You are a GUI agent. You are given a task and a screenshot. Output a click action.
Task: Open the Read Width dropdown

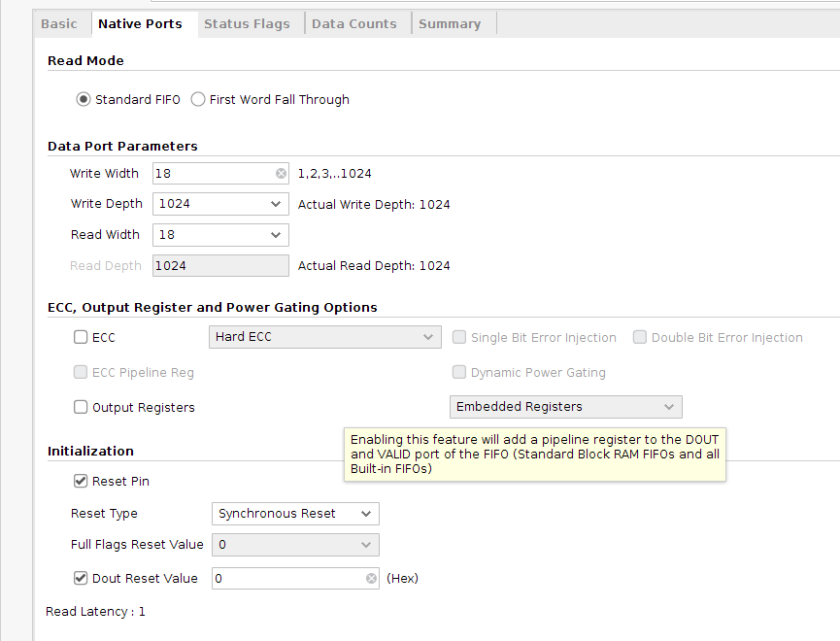pos(276,235)
